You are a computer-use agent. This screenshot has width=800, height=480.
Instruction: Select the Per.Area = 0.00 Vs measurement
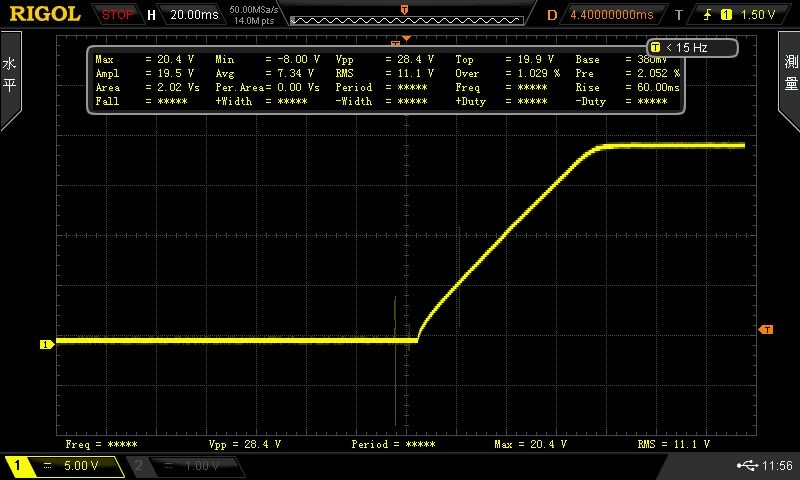tap(267, 88)
